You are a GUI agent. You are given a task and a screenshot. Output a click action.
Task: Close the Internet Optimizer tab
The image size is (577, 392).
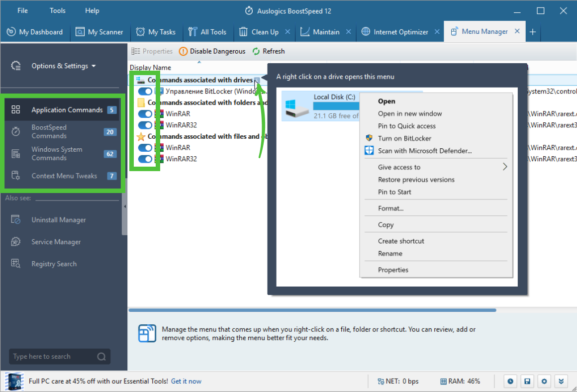pyautogui.click(x=437, y=32)
